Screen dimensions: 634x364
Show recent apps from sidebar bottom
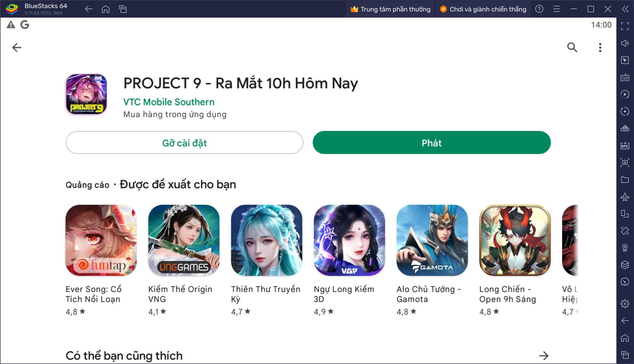point(625,355)
